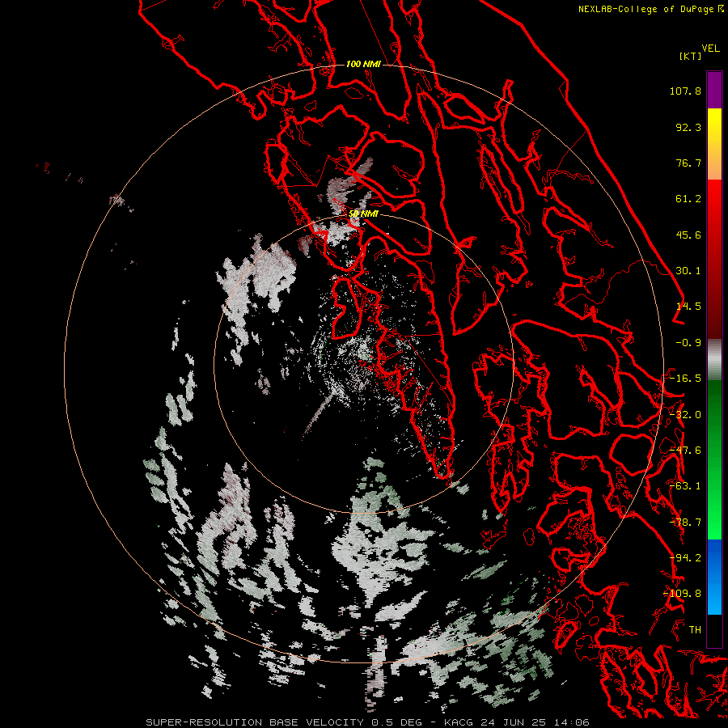Click the Super-Resolution Base Velocity caption text
The height and width of the screenshot is (728, 728).
pyautogui.click(x=368, y=722)
